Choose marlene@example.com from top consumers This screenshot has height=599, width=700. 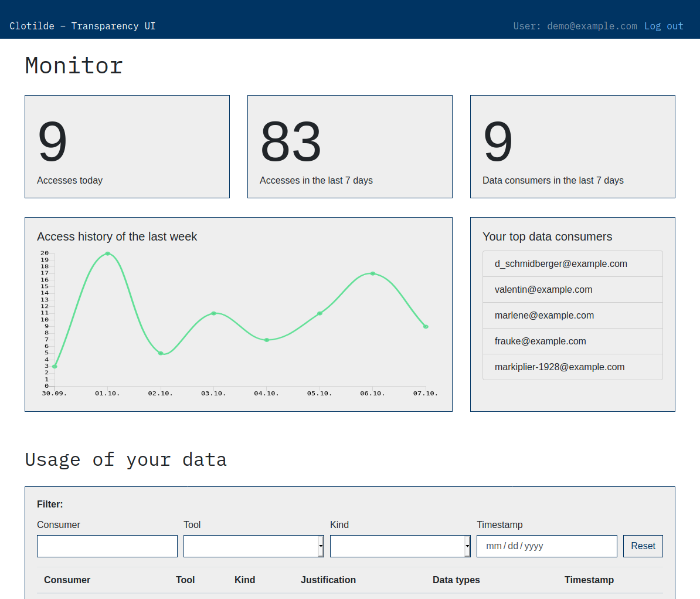(x=544, y=316)
